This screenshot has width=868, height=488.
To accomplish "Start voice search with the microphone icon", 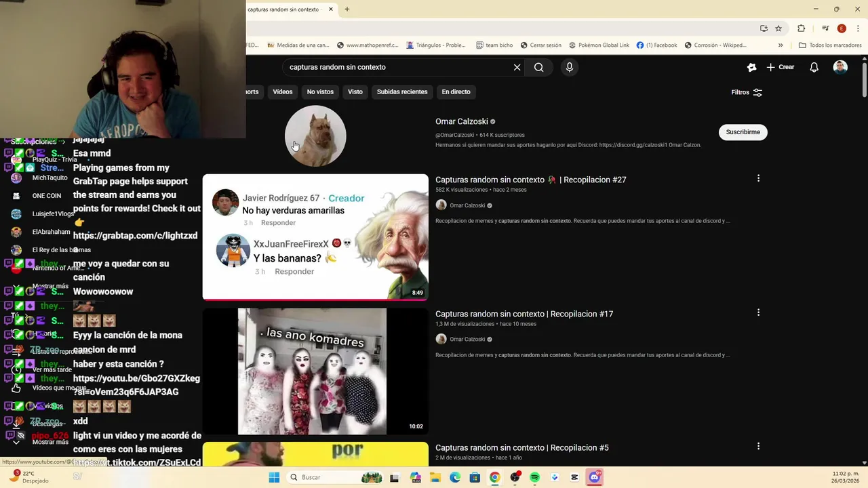I will (570, 67).
